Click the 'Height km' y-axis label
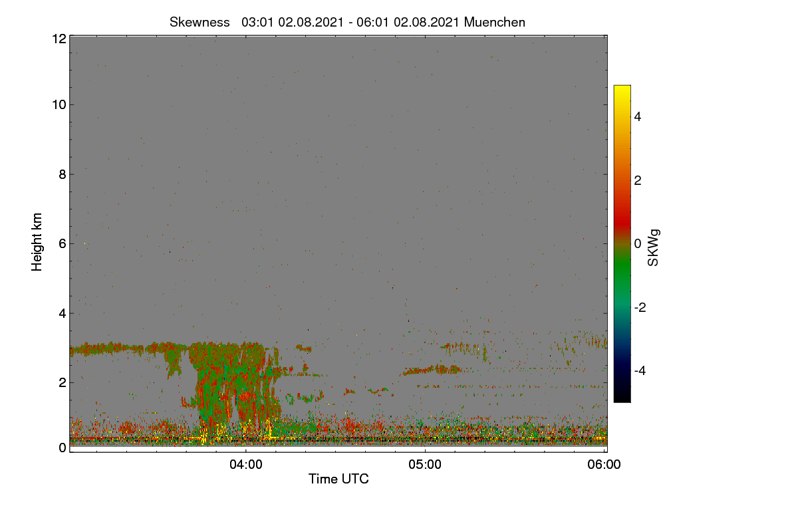 pos(37,242)
